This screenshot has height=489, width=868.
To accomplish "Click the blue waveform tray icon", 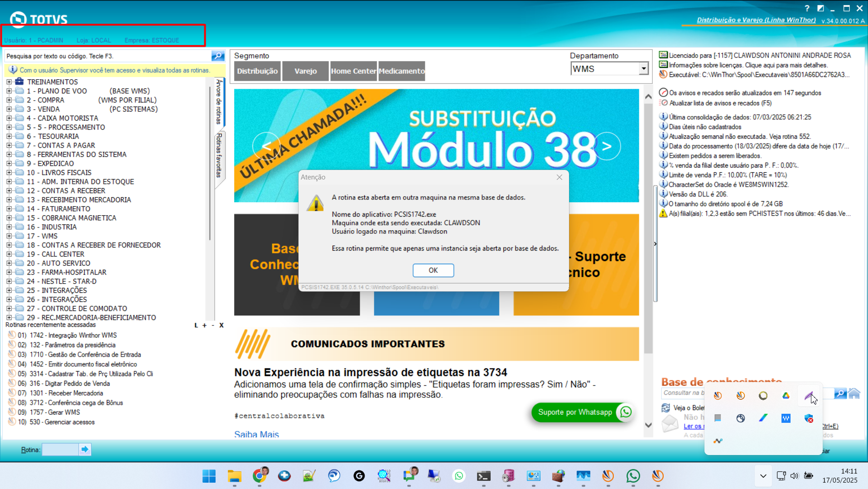I will tap(786, 418).
